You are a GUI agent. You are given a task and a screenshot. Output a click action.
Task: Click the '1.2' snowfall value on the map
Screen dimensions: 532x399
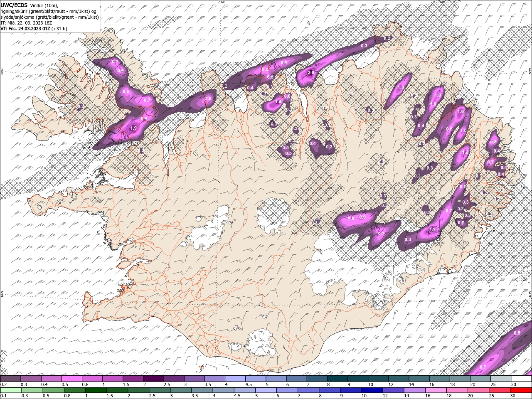[432, 229]
